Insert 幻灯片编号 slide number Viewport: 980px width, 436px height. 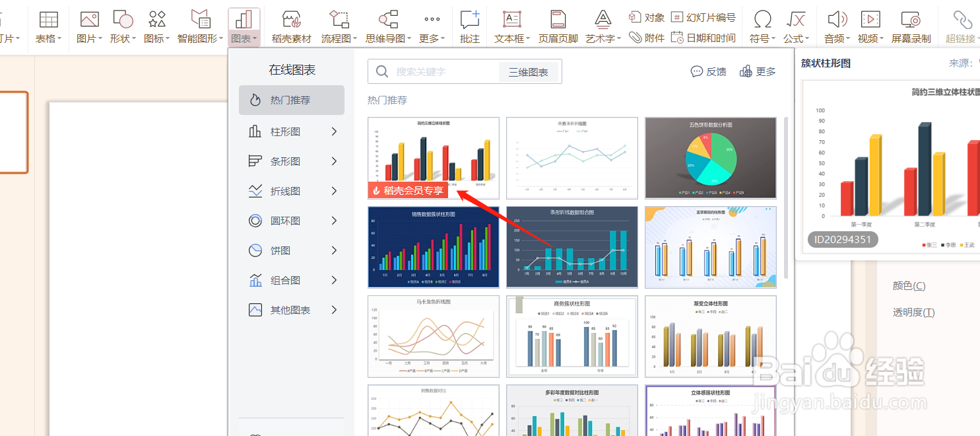(703, 17)
